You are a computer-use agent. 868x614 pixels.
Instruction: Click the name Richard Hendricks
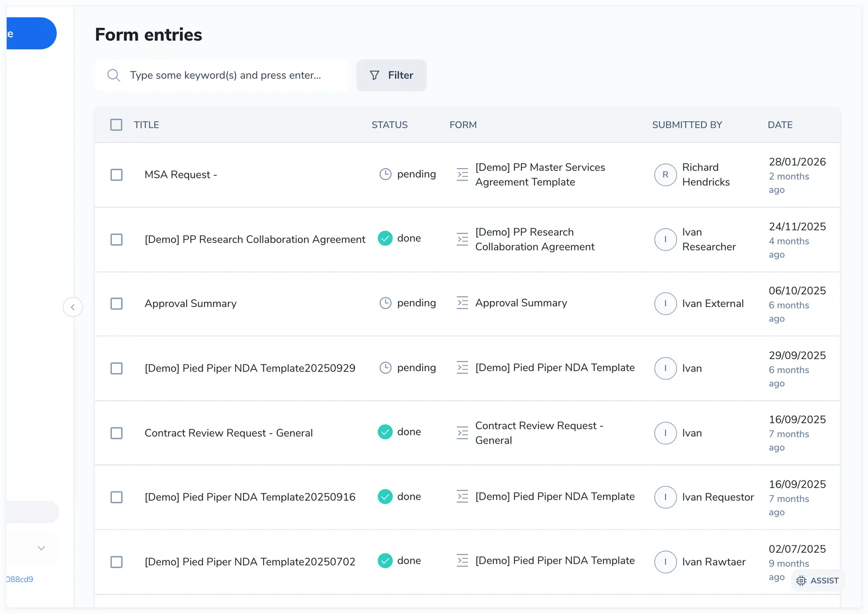coord(706,175)
